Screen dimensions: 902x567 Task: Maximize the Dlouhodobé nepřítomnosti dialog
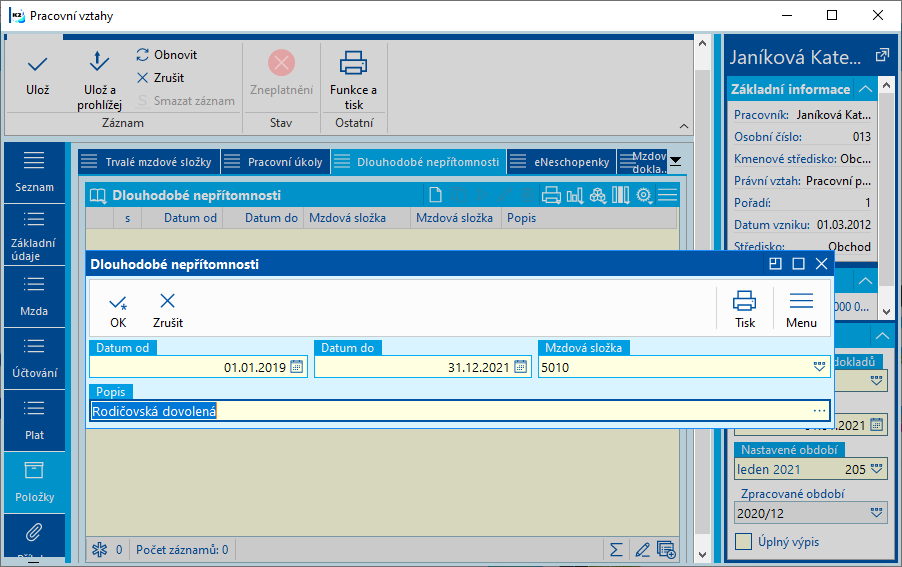[798, 264]
